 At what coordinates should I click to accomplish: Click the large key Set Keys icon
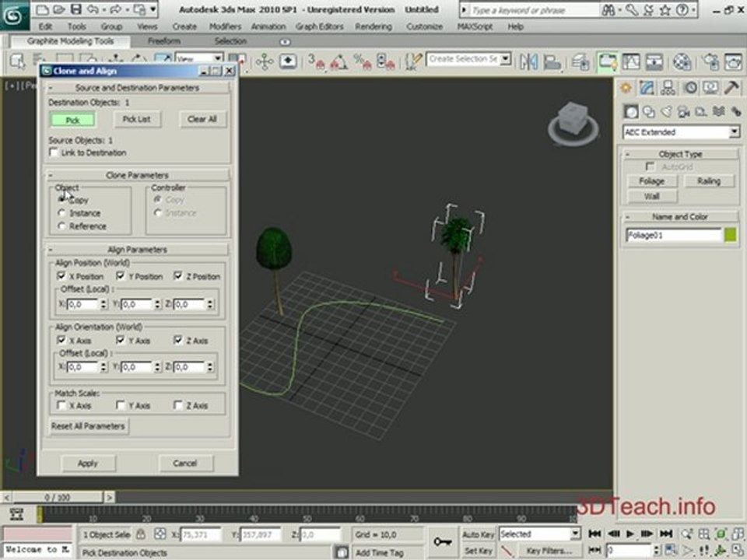[443, 542]
